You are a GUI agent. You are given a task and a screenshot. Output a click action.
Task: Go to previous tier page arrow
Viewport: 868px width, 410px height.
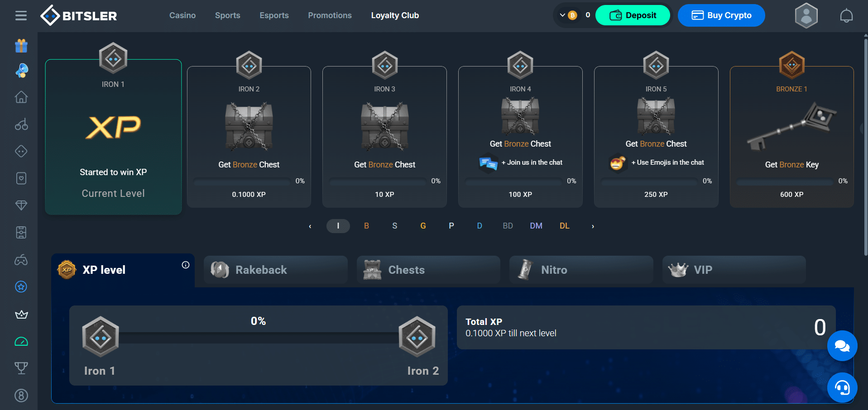310,226
